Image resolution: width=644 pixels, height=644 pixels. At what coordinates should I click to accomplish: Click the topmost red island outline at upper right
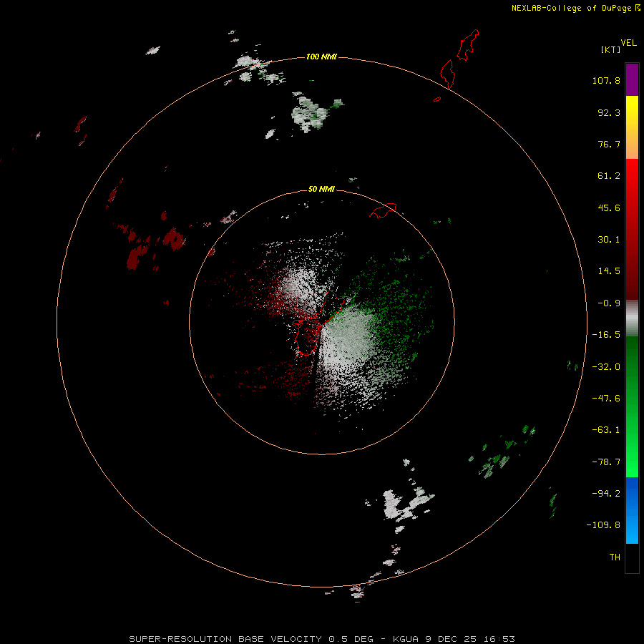click(468, 45)
